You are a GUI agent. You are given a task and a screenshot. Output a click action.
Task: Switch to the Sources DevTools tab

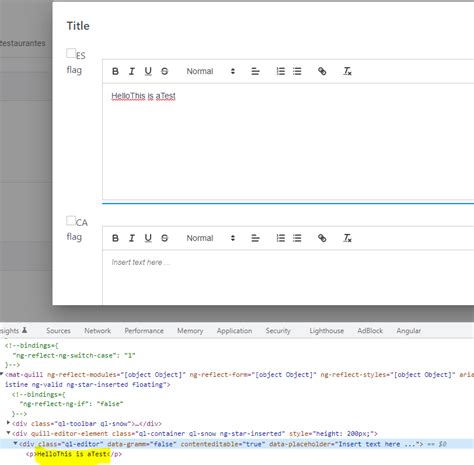58,331
